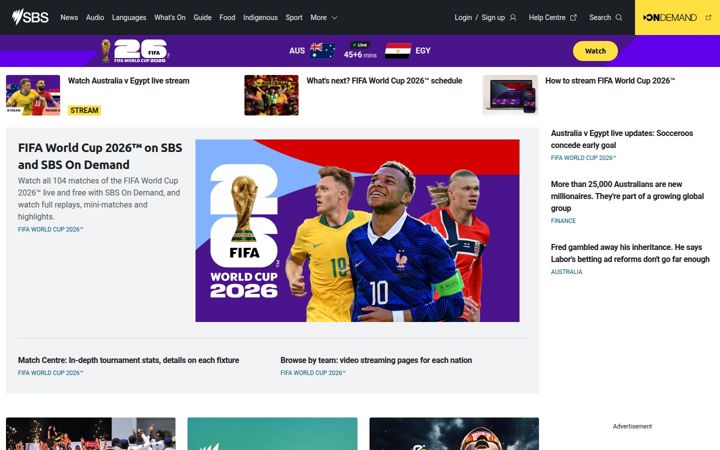Screen dimensions: 720x450
Task: Open Socceroos concede early goal live updates
Action: (622, 139)
